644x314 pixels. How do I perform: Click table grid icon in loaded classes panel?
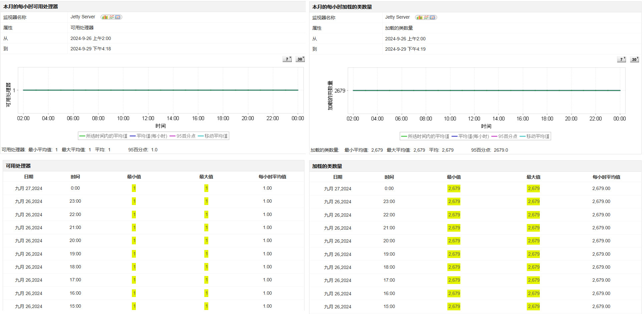[433, 17]
